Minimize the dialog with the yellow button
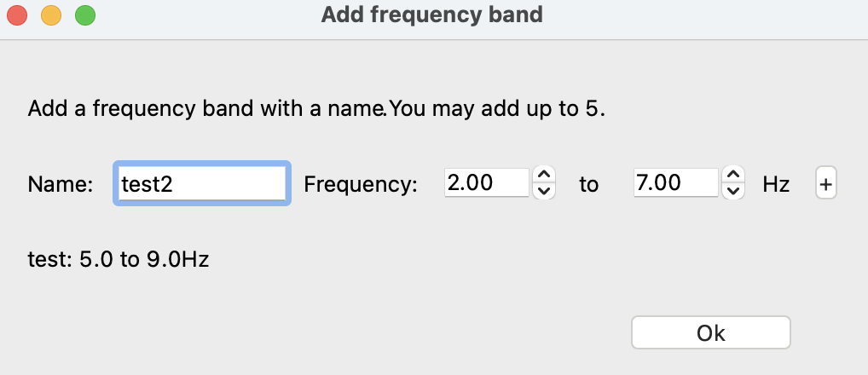868x375 pixels. point(51,15)
